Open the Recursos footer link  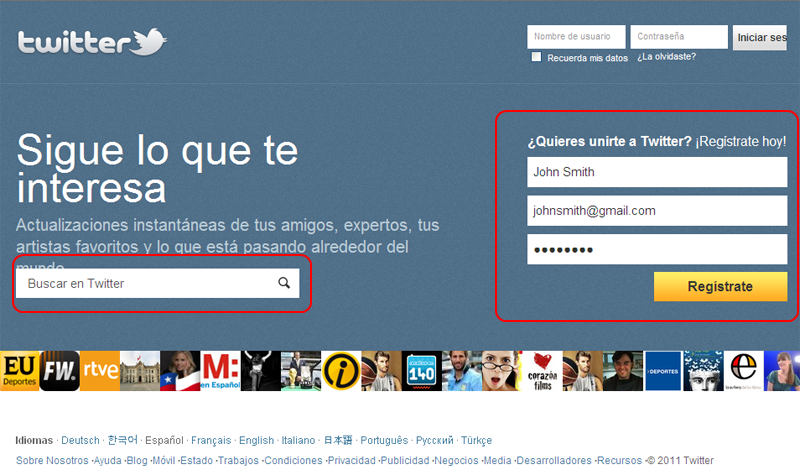click(x=619, y=460)
